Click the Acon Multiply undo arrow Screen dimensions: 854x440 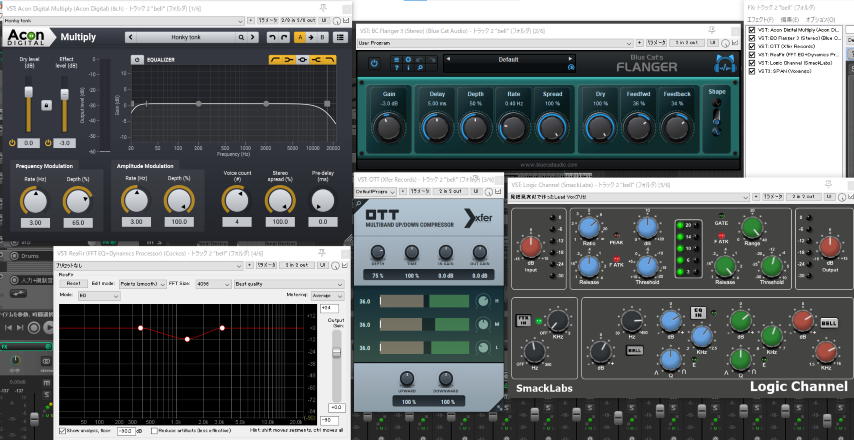click(272, 37)
